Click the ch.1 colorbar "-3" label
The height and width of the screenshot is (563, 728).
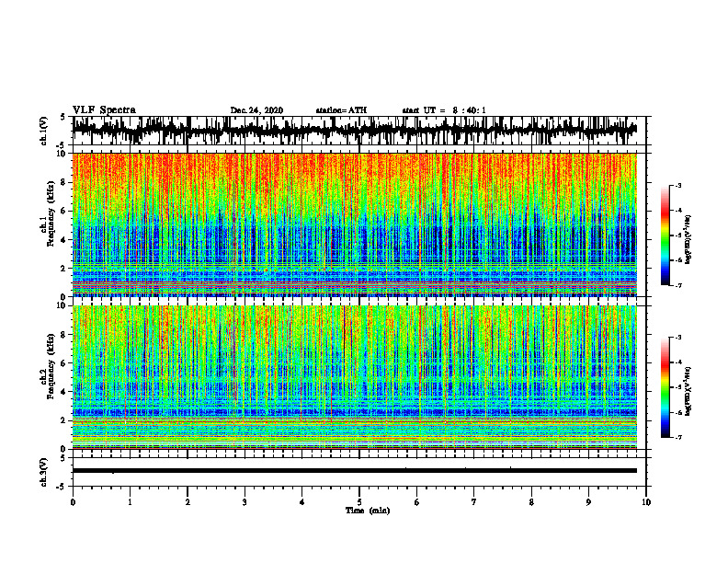pyautogui.click(x=678, y=186)
